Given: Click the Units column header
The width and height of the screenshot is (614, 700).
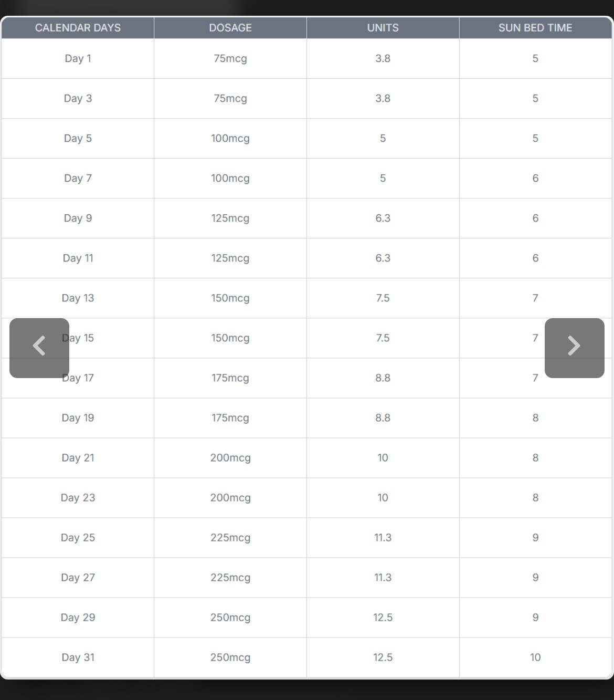Looking at the screenshot, I should [383, 28].
